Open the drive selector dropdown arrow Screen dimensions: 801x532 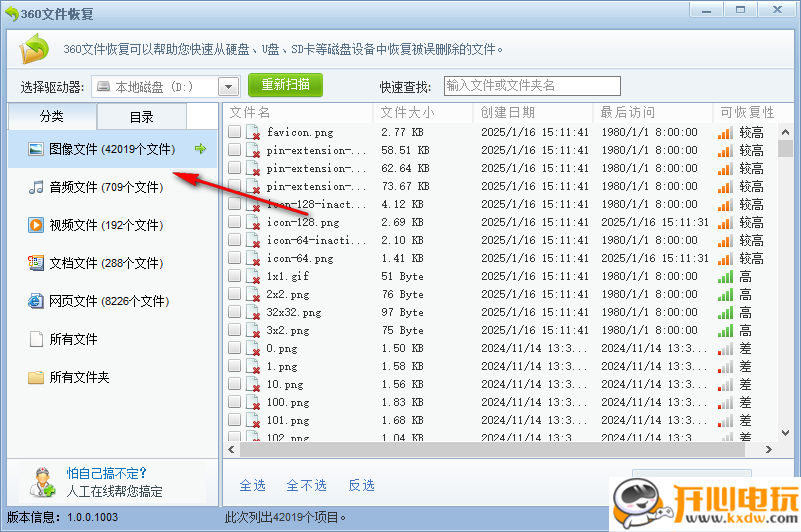pos(228,87)
